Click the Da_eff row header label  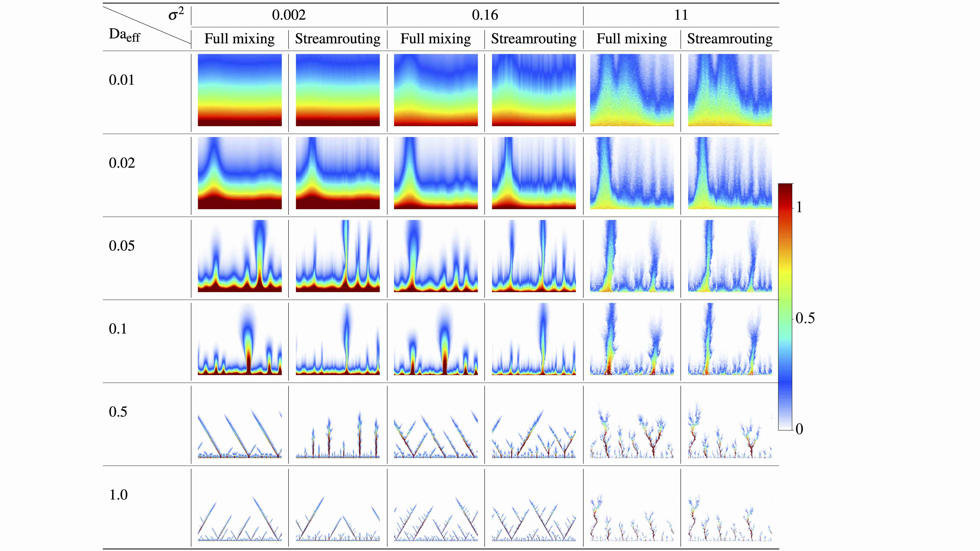(124, 35)
